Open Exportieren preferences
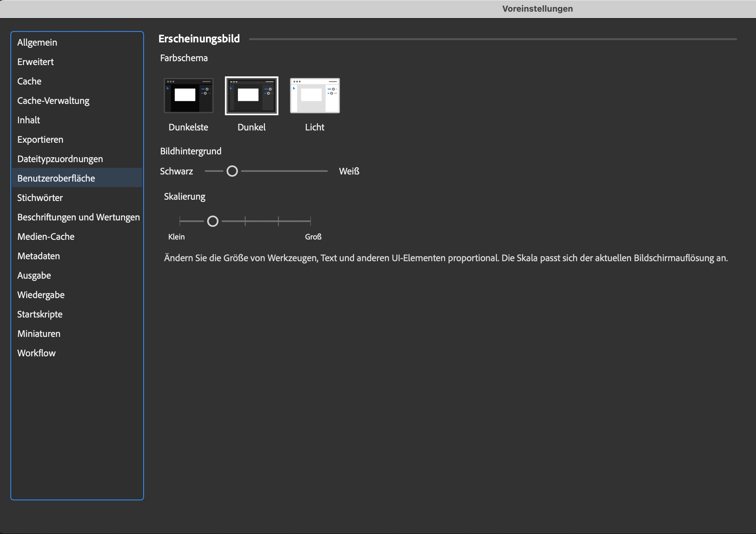 [40, 139]
